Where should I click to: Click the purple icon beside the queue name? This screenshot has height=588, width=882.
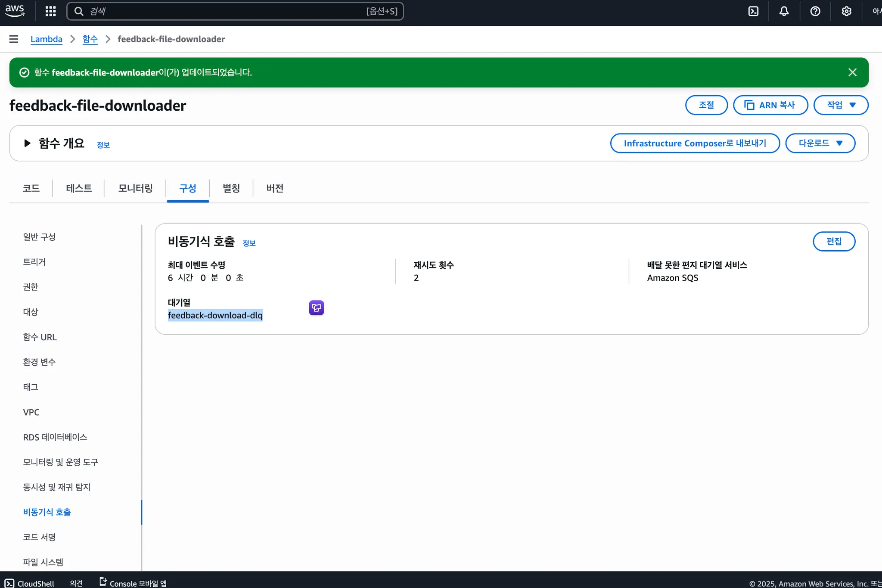tap(316, 308)
